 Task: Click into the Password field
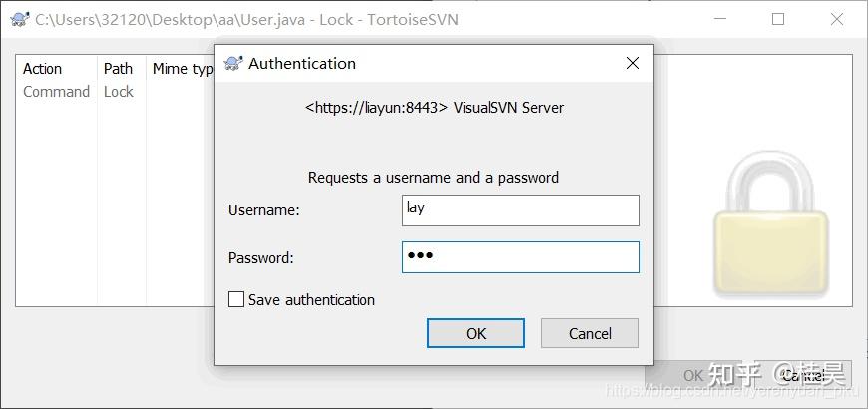520,257
